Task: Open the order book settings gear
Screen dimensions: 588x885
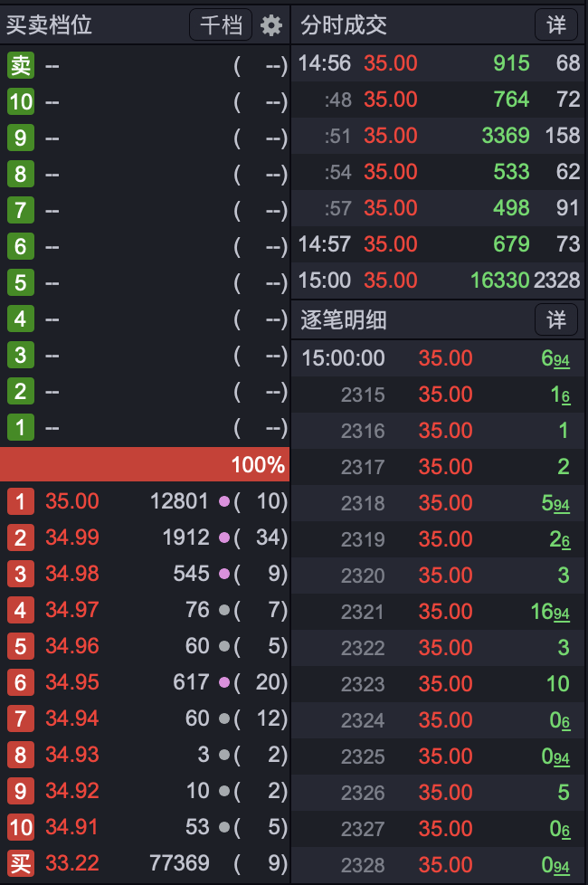Action: [270, 25]
